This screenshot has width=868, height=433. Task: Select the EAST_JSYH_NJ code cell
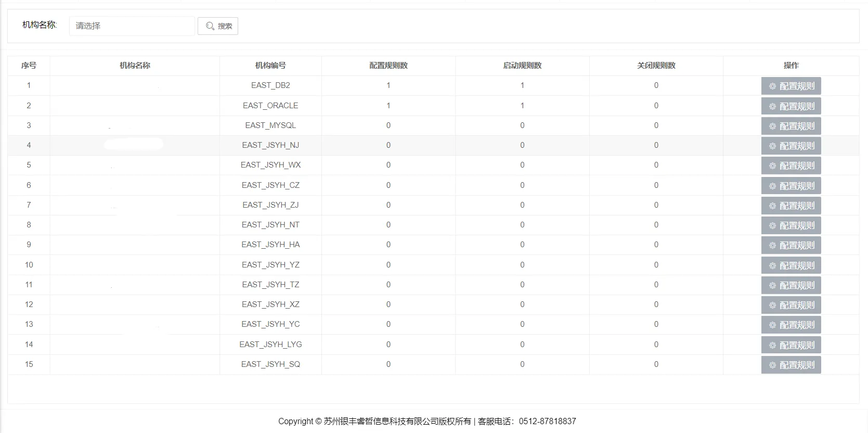pos(270,145)
